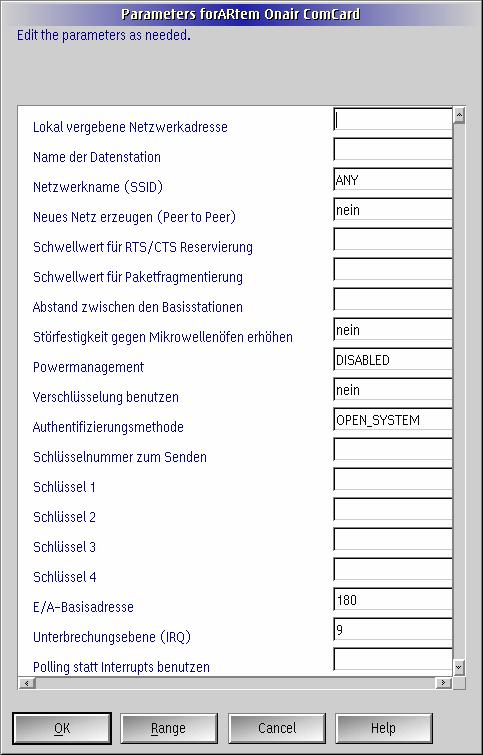This screenshot has height=755, width=483.
Task: Click the Unterbrechungsebene (IRQ) field showing 9
Action: (393, 630)
